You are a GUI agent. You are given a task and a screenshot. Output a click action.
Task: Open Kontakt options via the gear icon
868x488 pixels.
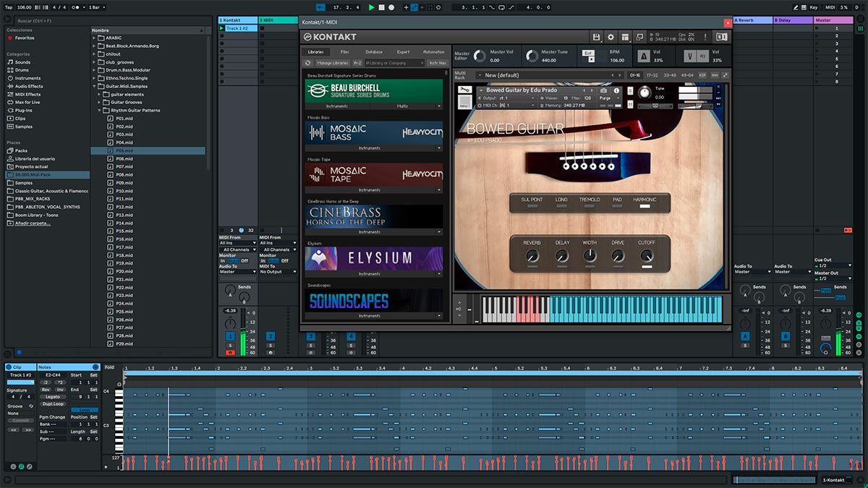[610, 37]
